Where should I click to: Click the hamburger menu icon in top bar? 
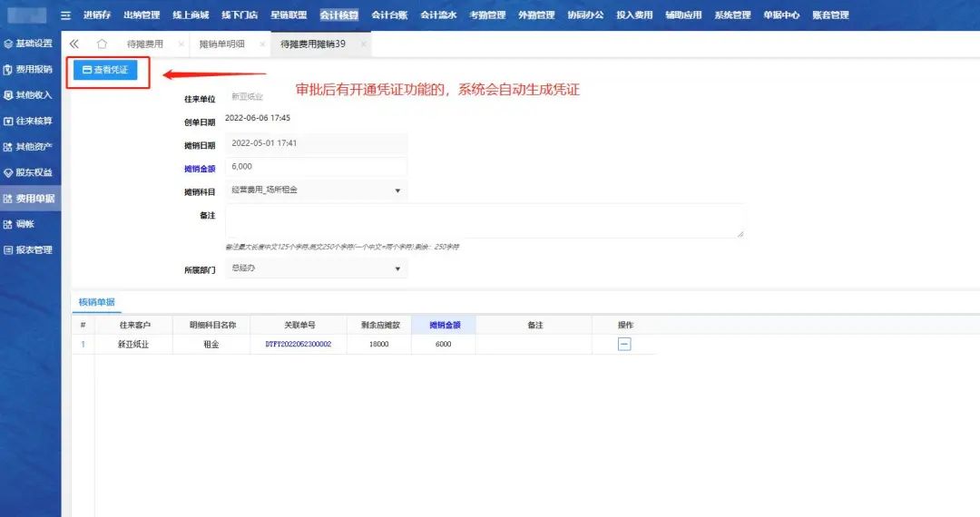coord(65,15)
